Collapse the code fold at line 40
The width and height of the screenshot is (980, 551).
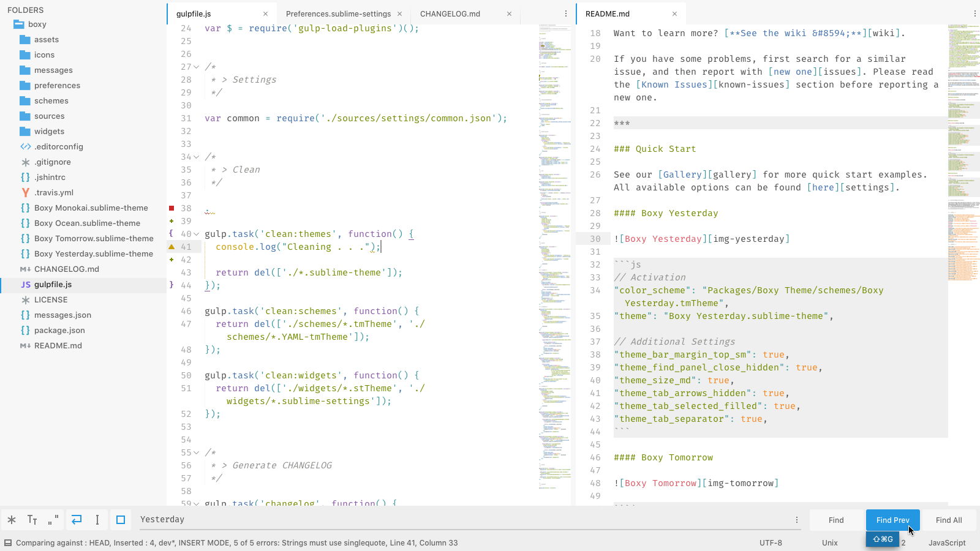pyautogui.click(x=196, y=234)
